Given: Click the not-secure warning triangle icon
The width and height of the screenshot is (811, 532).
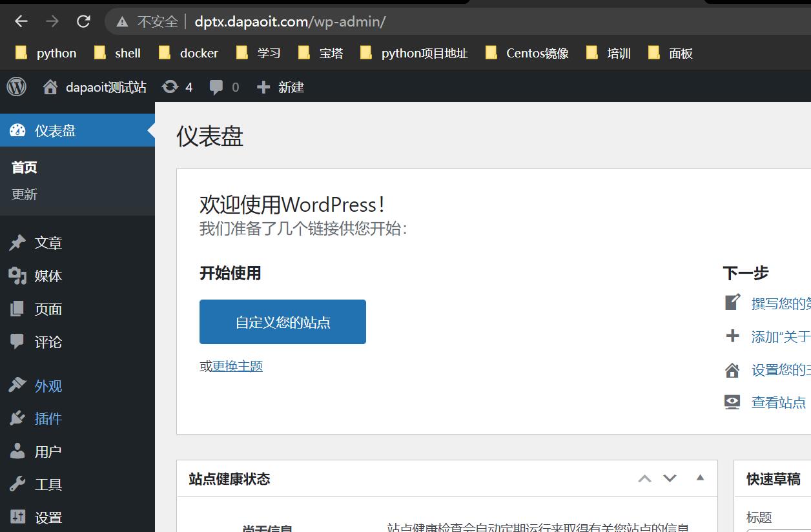Looking at the screenshot, I should [122, 22].
